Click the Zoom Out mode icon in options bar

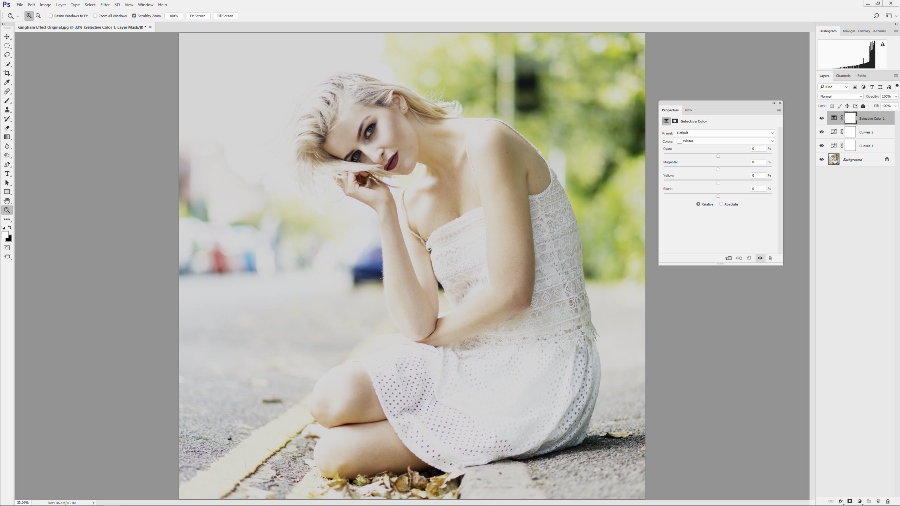coord(38,16)
